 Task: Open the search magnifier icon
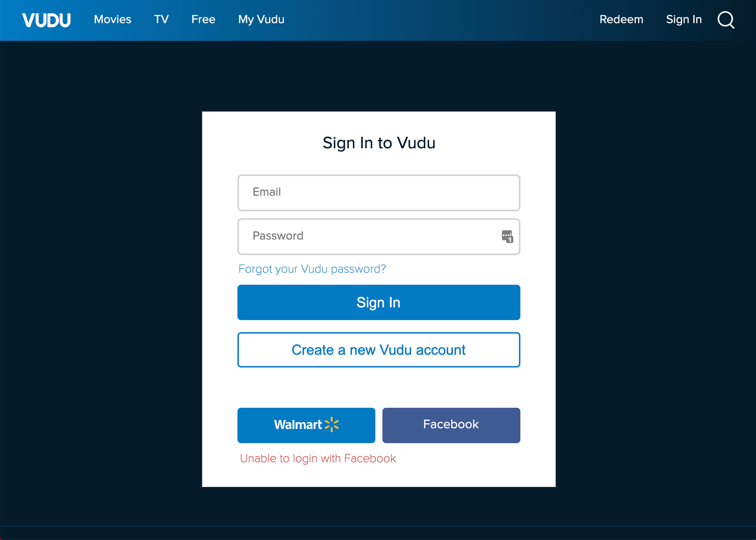pyautogui.click(x=726, y=20)
